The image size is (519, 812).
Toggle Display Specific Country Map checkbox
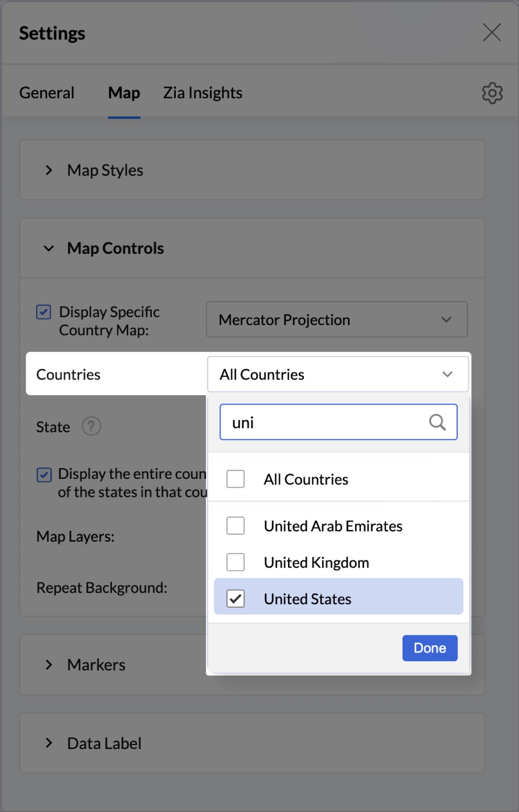[44, 312]
